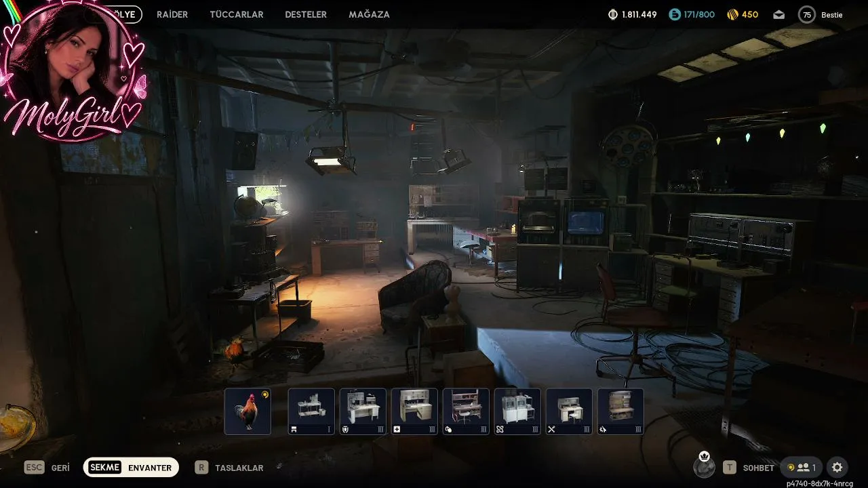Screen dimensions: 868x488
Task: Open the rooster Scrappy companion card
Action: click(x=248, y=411)
